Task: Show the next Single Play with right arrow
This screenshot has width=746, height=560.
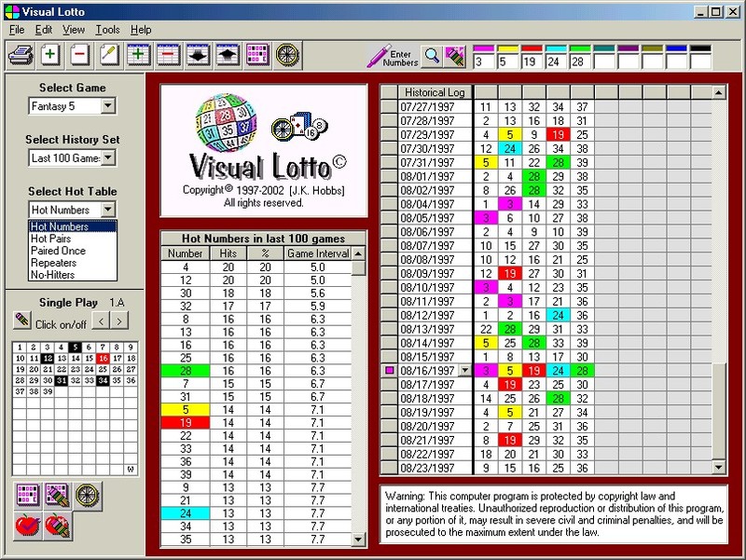Action: tap(119, 321)
